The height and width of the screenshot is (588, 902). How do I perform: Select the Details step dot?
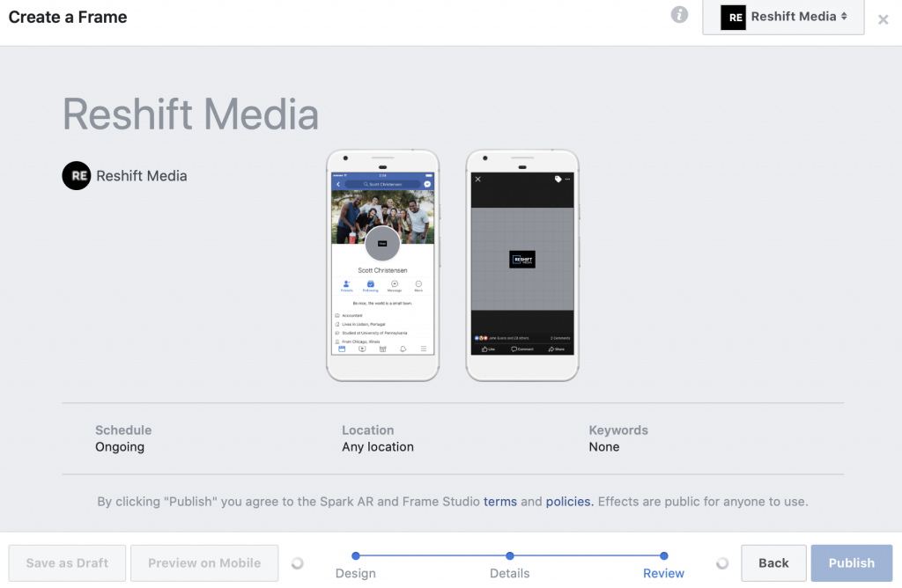click(509, 556)
